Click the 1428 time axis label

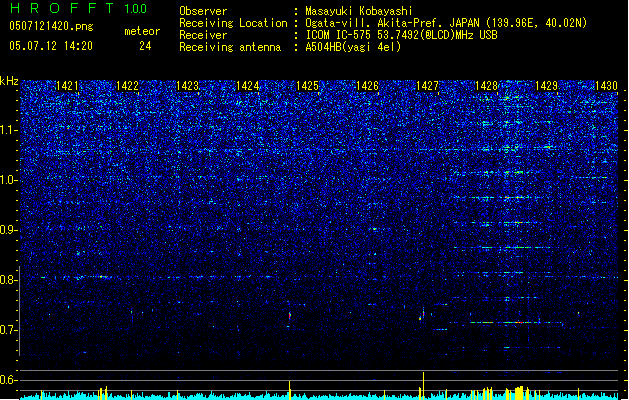[x=487, y=86]
